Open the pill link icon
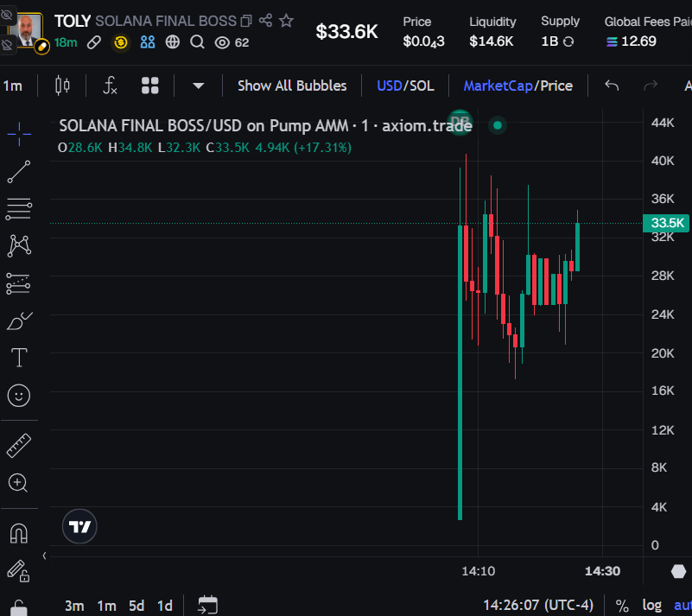This screenshot has width=692, height=616. (93, 42)
